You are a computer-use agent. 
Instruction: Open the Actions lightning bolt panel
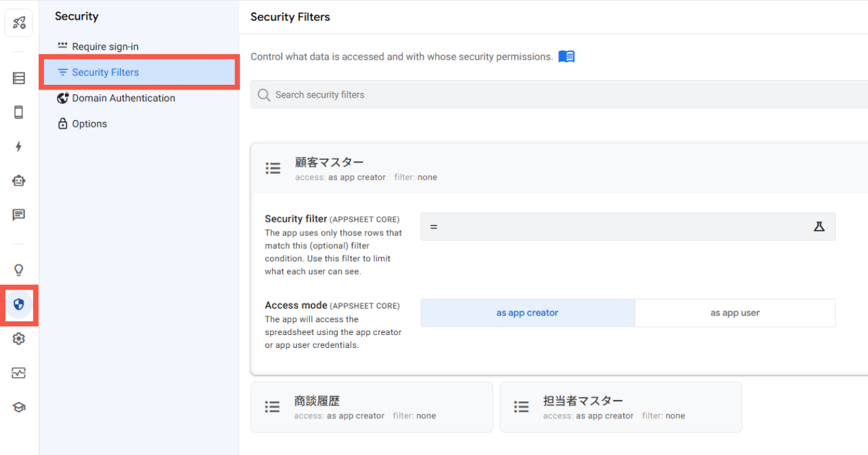18,146
